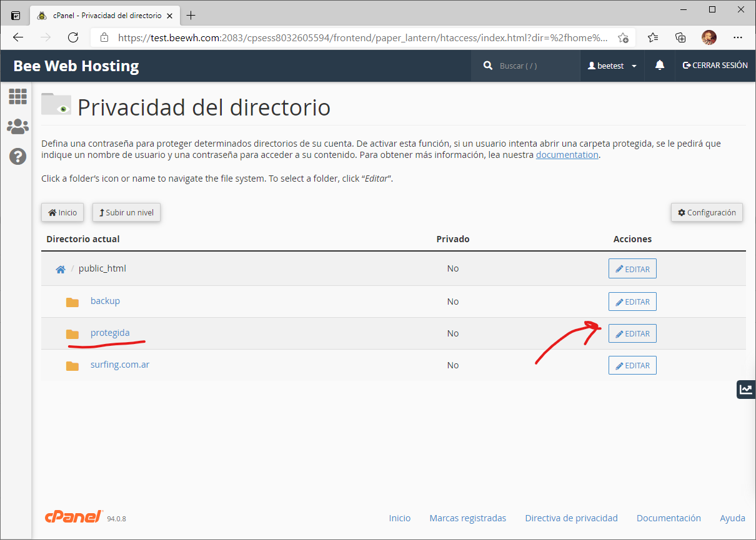Open browser settings and more menu
756x540 pixels.
click(738, 37)
